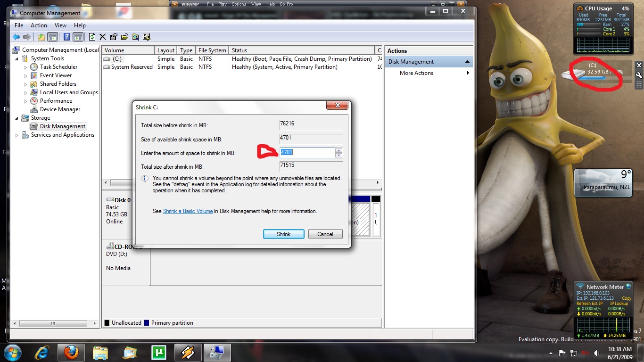Open Help via the blue question mark icon

pyautogui.click(x=67, y=37)
